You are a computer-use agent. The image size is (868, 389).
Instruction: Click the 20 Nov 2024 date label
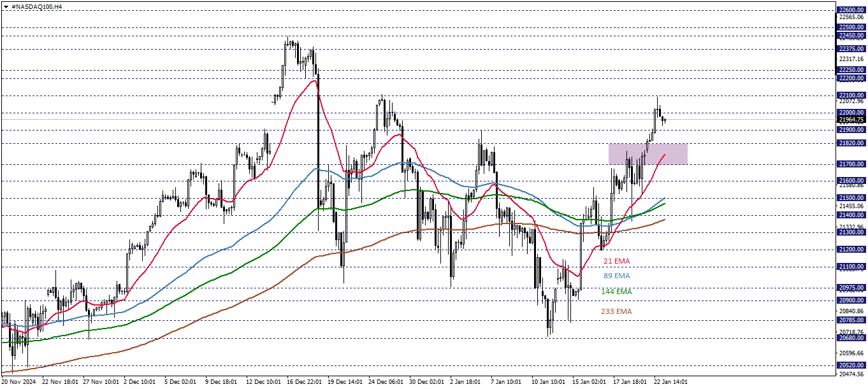tap(20, 382)
